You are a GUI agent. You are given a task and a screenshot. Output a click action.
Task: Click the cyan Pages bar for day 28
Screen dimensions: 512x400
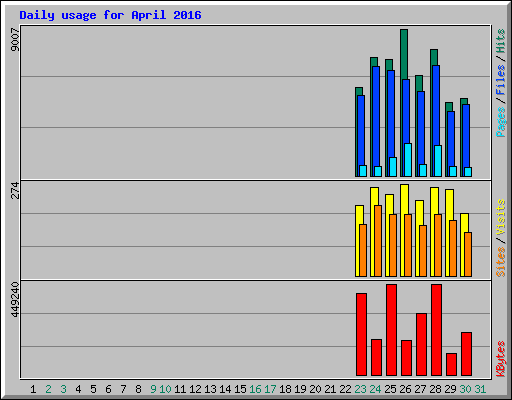[438, 161]
